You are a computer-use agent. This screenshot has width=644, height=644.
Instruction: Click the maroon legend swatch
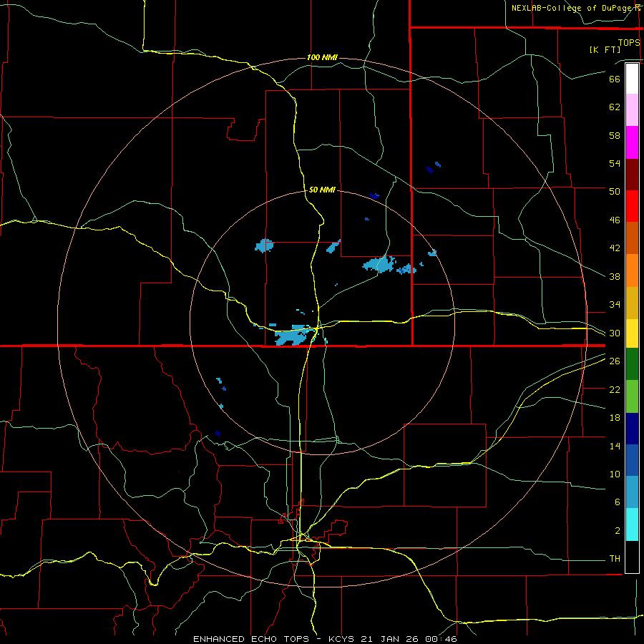pos(632,175)
